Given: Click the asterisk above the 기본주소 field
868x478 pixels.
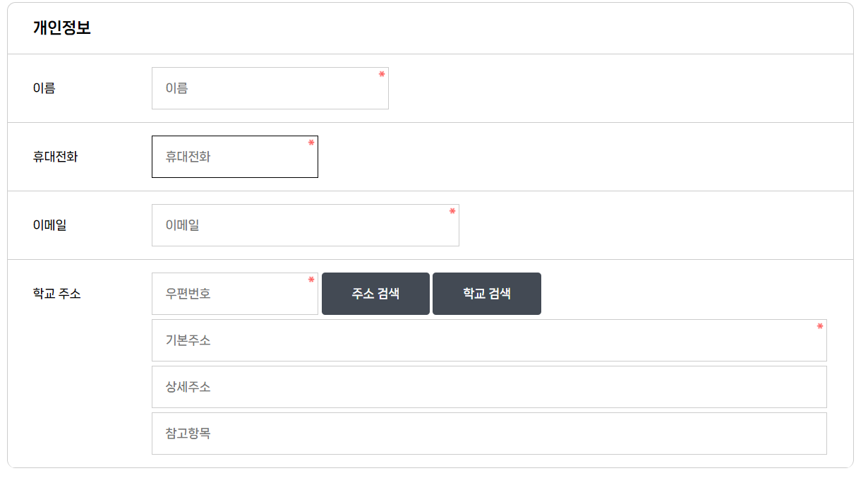Looking at the screenshot, I should click(819, 327).
